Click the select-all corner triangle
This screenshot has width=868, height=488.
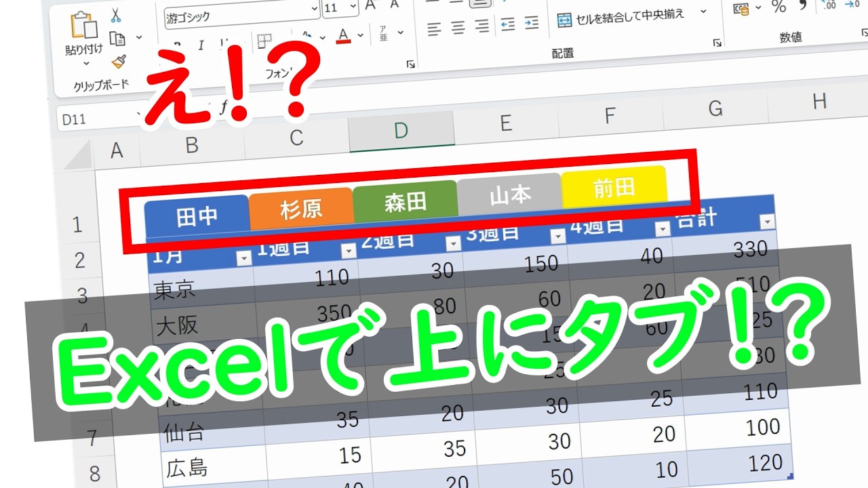[77, 157]
